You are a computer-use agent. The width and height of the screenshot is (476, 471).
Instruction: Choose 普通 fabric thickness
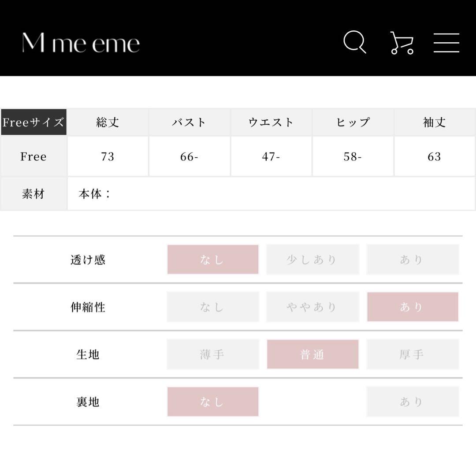click(x=312, y=354)
